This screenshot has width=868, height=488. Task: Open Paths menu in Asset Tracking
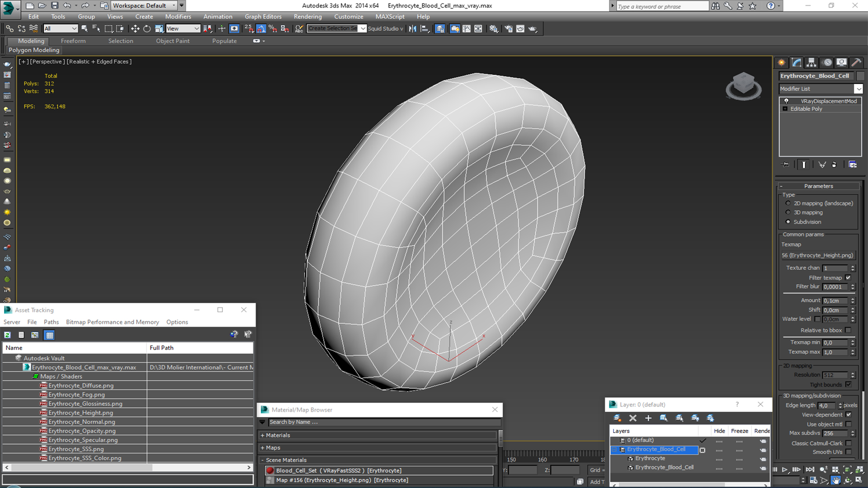(x=51, y=322)
